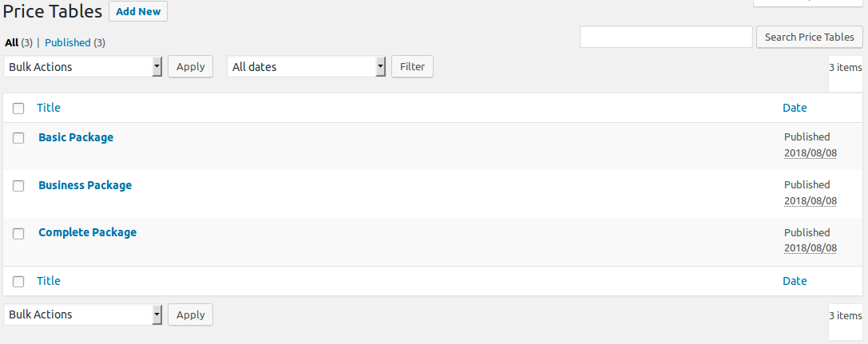Focus the price tables search field

click(x=666, y=37)
